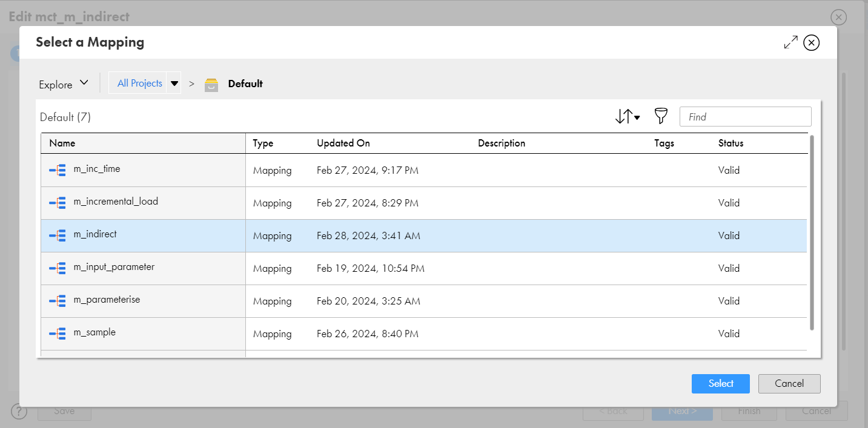Select the m_parameterise mapping name
Viewport: 868px width, 428px height.
point(107,300)
